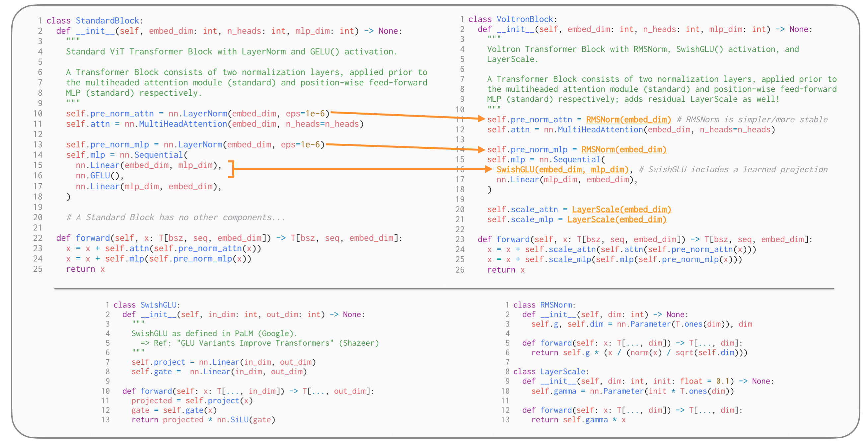This screenshot has height=442, width=868.
Task: Click the underlined LayerScale(embed_dim) on scale_attn line
Action: click(621, 210)
